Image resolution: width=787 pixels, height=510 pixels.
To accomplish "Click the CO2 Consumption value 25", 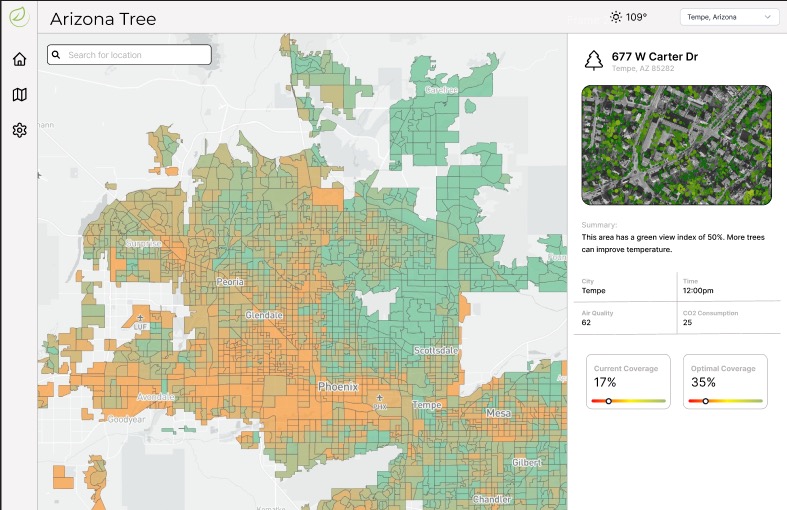I will click(687, 322).
